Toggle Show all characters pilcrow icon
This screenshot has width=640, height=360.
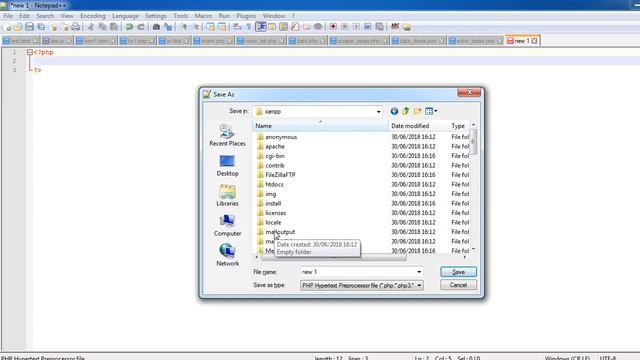pos(249,27)
